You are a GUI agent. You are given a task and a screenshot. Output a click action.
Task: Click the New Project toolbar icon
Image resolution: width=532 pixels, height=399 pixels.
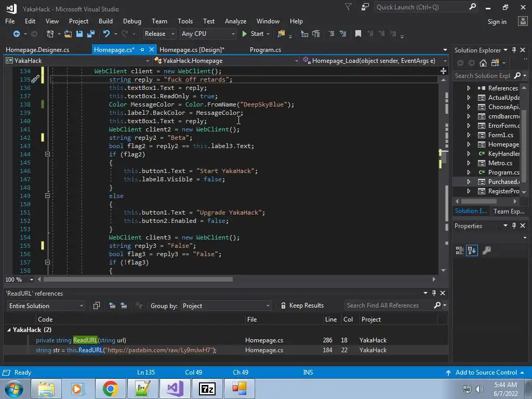pyautogui.click(x=50, y=34)
